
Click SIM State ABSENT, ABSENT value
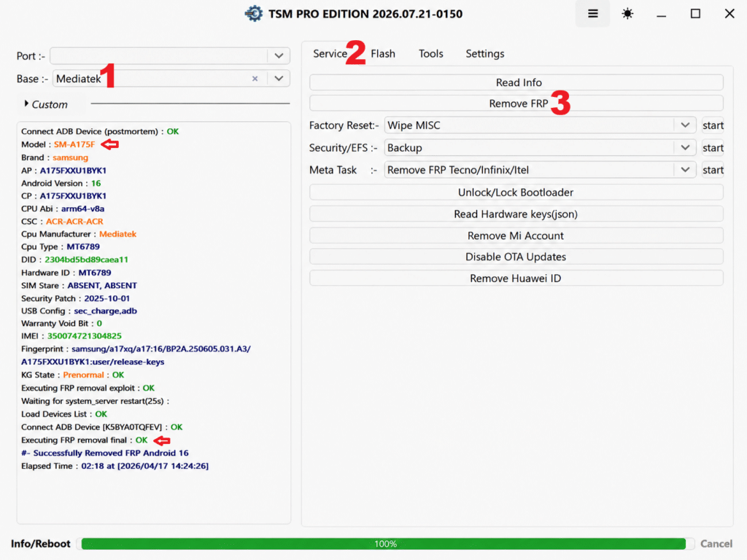click(102, 285)
